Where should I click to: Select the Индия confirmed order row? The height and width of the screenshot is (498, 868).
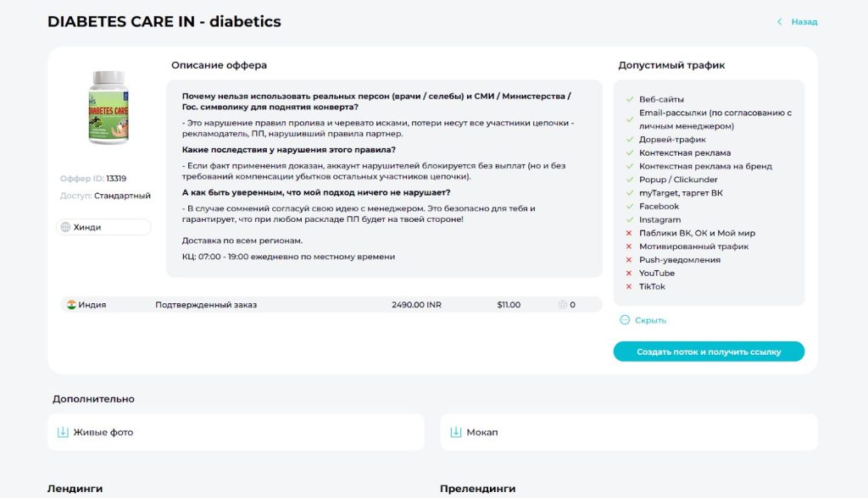coord(331,305)
